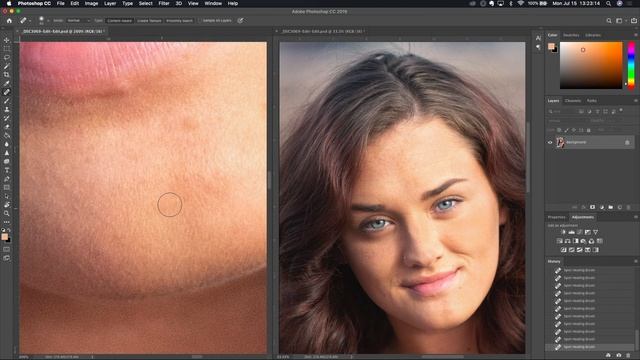Click the share icon at top right

633,20
